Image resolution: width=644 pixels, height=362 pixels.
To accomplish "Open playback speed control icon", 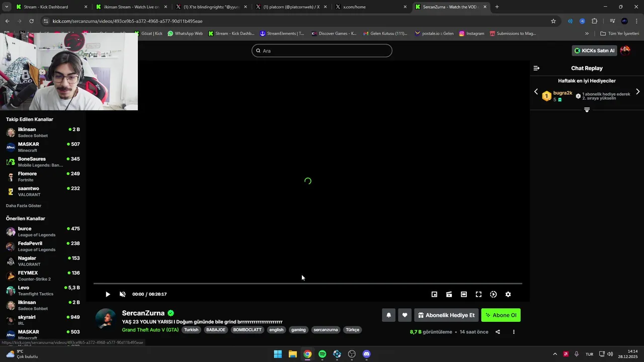I will 493,294.
